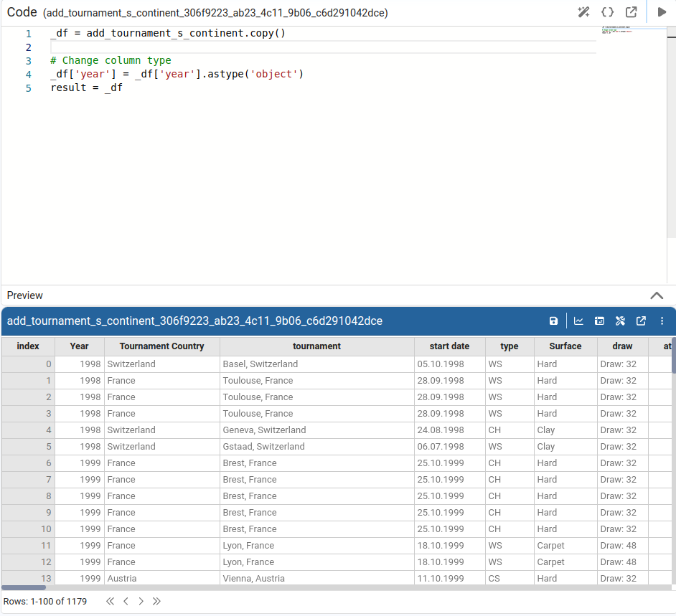The width and height of the screenshot is (676, 616).
Task: Collapse the Preview section chevron
Action: [656, 295]
